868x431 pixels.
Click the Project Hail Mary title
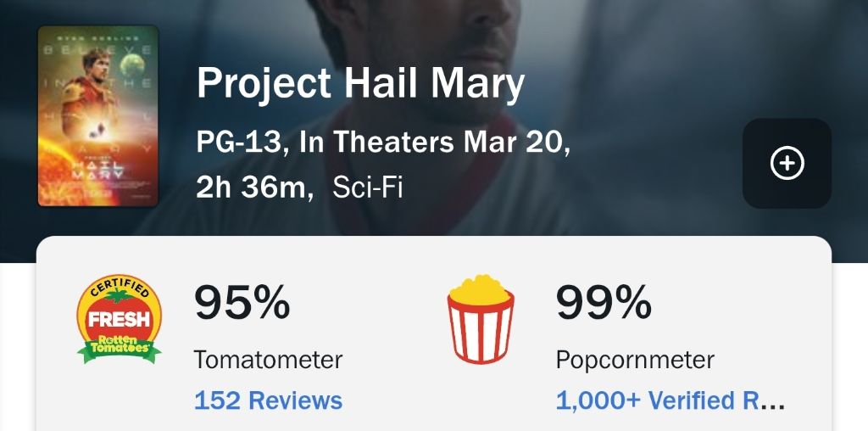pos(360,85)
